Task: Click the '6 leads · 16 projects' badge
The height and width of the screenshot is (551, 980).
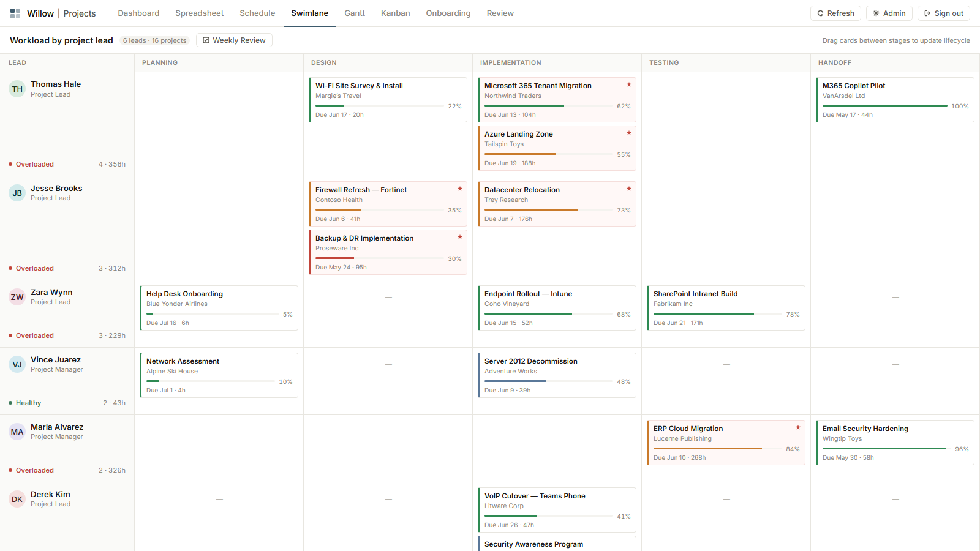Action: [x=154, y=40]
